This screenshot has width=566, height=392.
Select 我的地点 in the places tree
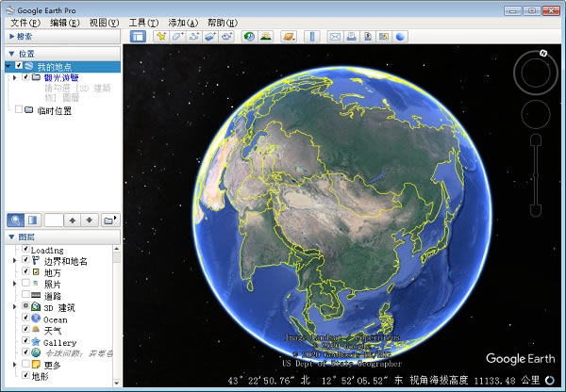(x=54, y=67)
